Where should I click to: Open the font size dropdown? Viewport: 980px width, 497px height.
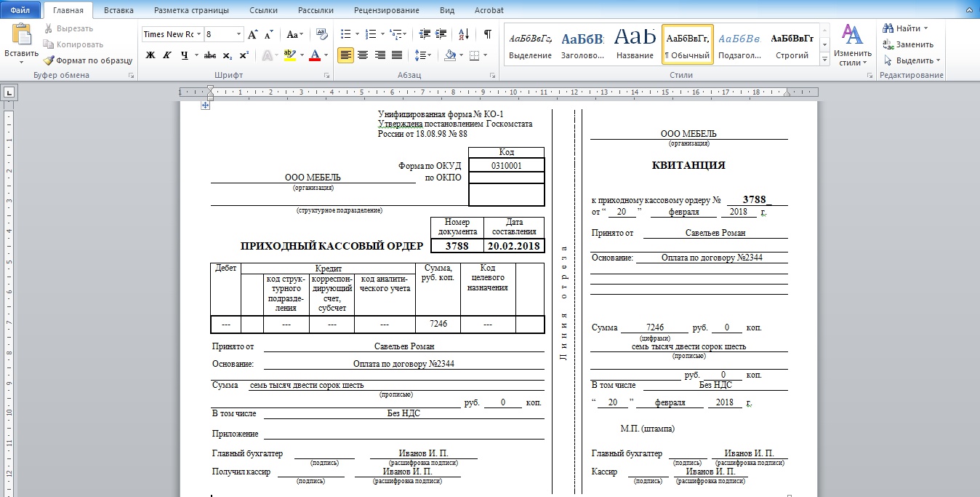click(x=239, y=34)
